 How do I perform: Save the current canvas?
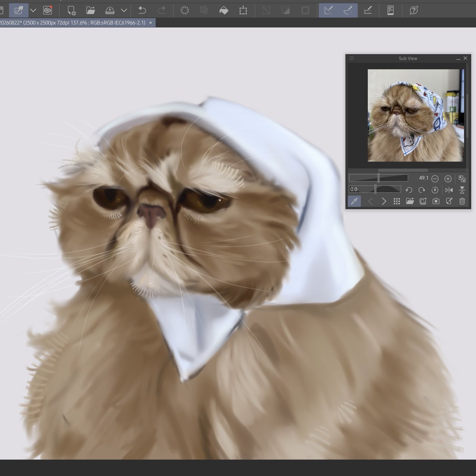pos(110,10)
